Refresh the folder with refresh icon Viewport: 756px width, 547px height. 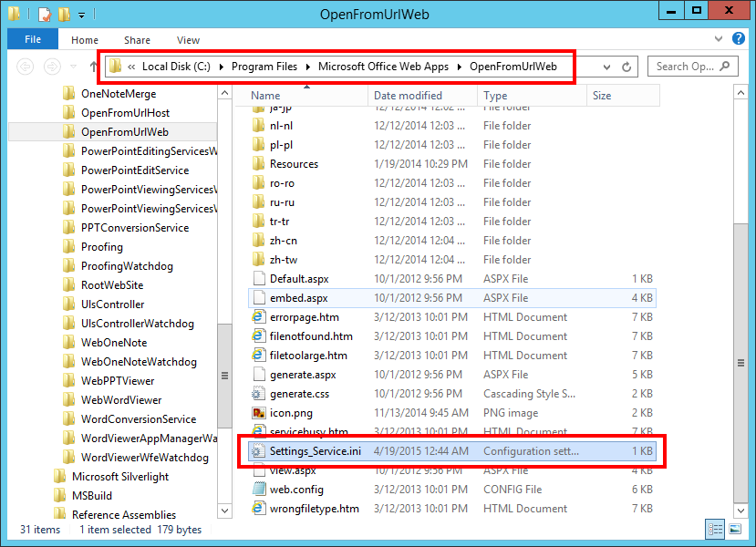(627, 67)
